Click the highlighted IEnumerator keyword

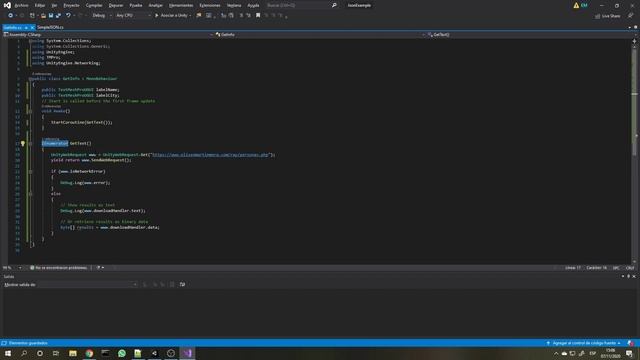click(55, 143)
